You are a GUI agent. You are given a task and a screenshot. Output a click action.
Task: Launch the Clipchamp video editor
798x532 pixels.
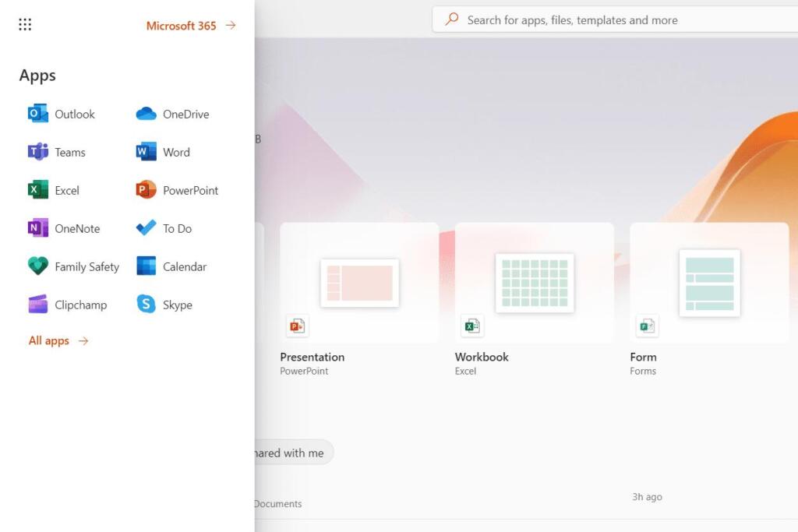(67, 305)
